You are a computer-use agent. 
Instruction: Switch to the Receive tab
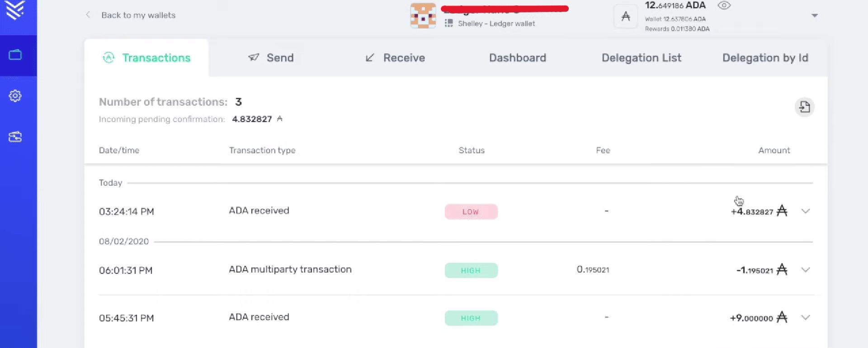point(395,58)
